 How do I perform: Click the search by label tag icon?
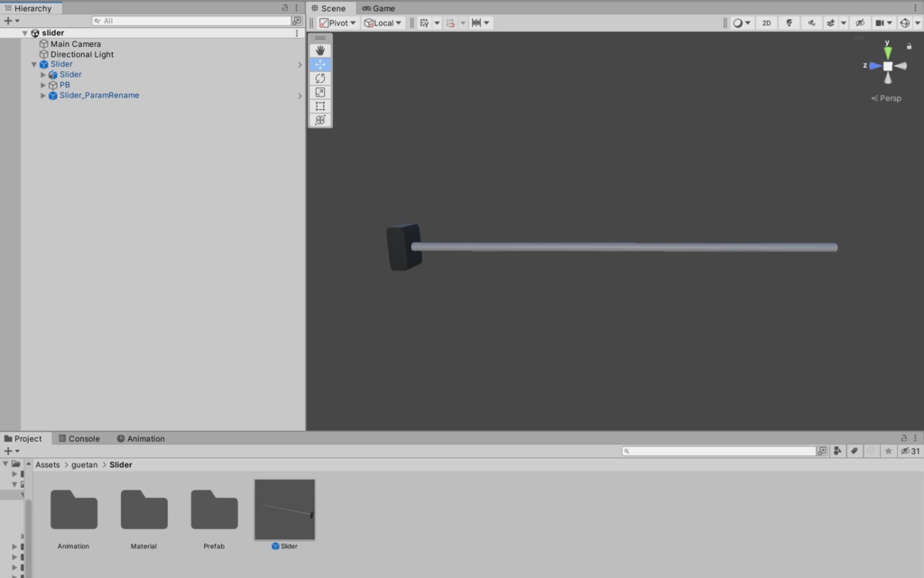854,451
